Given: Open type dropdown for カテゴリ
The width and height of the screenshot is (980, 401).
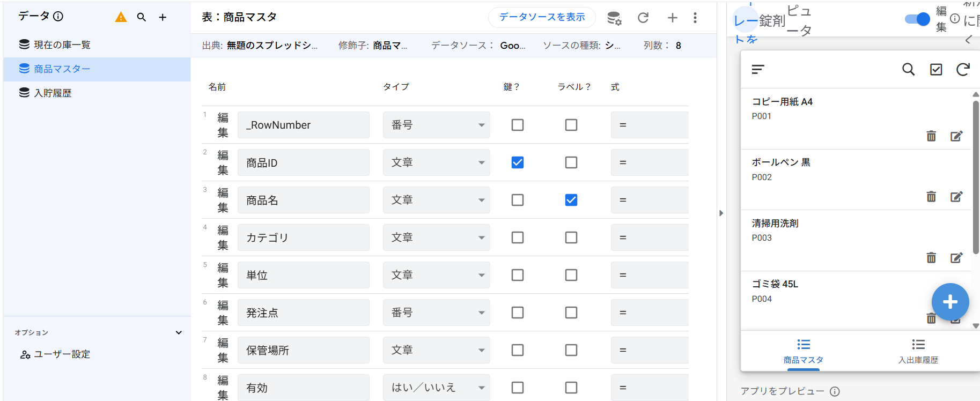Looking at the screenshot, I should click(436, 237).
